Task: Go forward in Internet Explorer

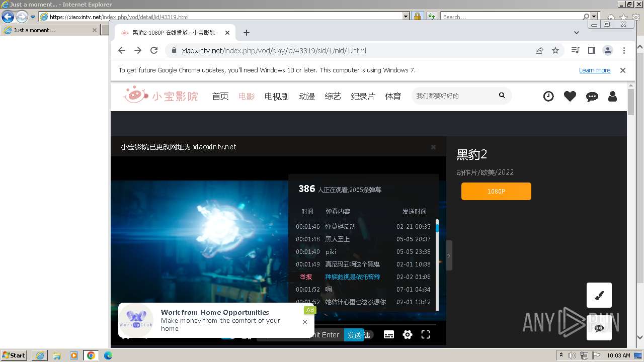Action: tap(22, 17)
